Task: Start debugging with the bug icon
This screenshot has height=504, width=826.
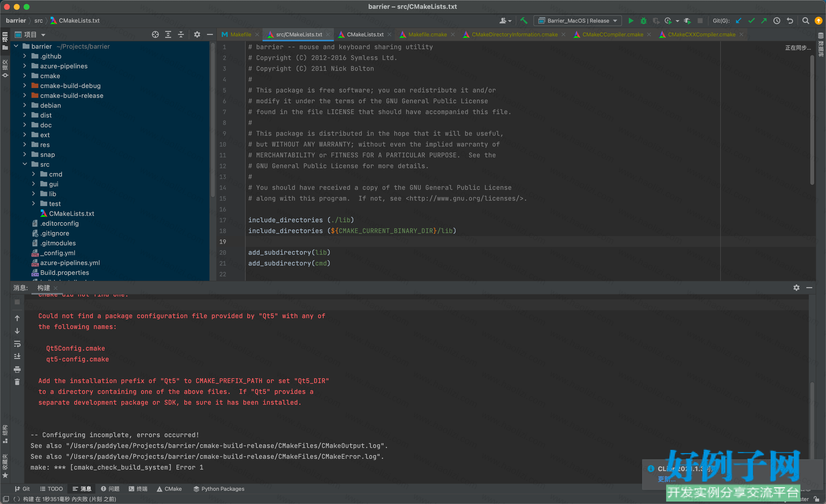Action: 643,21
